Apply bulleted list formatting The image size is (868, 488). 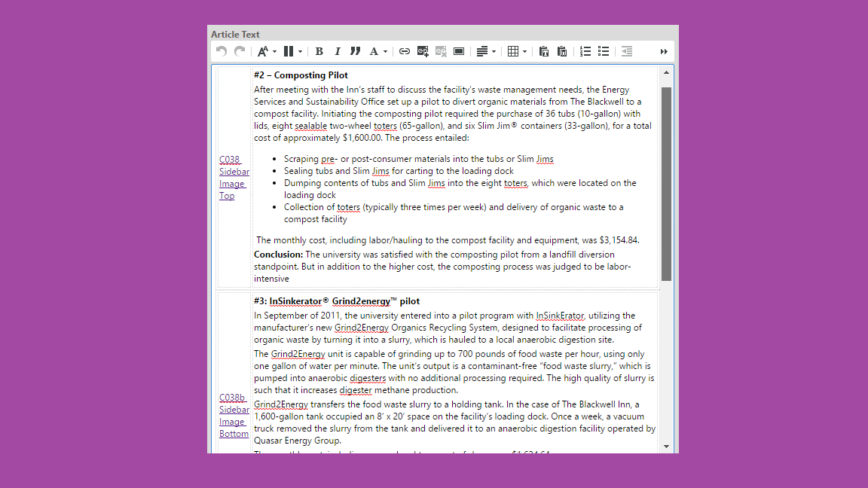[604, 51]
